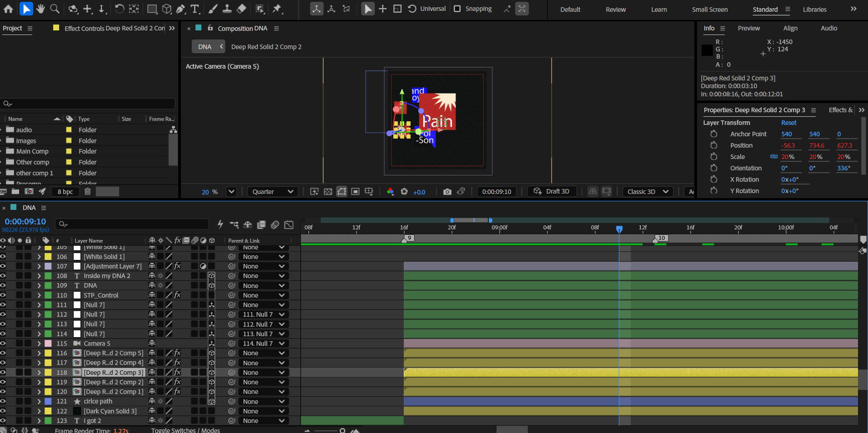The height and width of the screenshot is (433, 868).
Task: Switch to the Review workspace
Action: [616, 10]
